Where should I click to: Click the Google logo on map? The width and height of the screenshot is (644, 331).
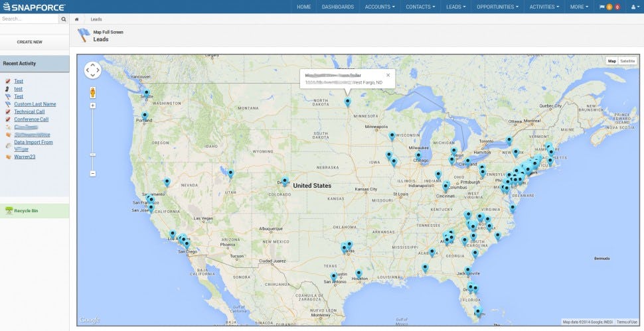pos(89,320)
